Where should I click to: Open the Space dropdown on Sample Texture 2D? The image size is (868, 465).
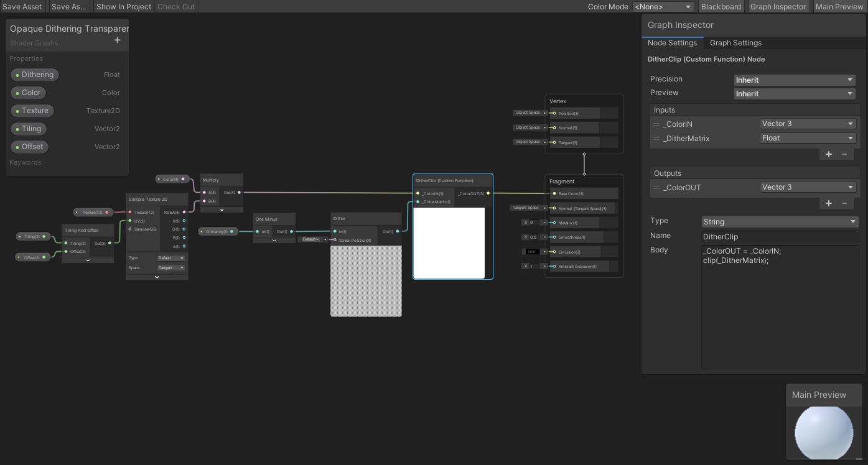pyautogui.click(x=171, y=267)
